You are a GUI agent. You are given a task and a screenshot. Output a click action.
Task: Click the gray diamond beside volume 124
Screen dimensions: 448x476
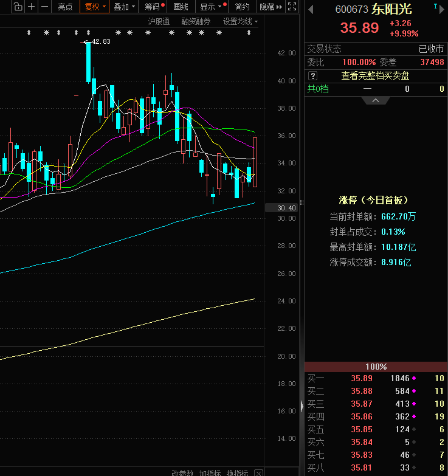[x=414, y=429]
